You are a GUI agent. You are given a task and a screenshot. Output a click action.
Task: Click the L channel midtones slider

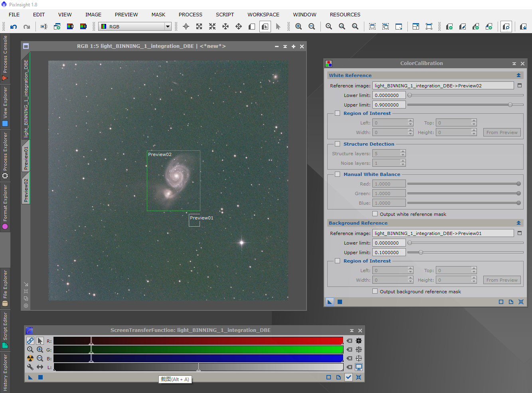pos(198,368)
